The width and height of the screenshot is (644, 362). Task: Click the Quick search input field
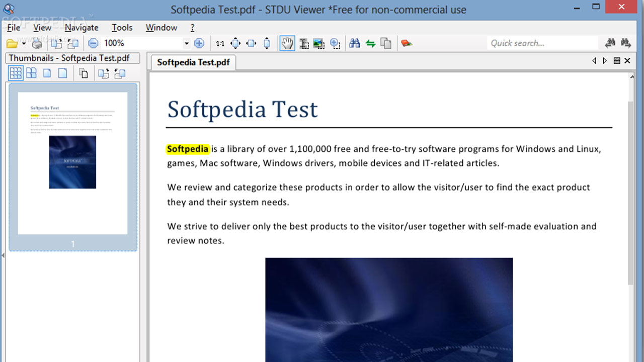tap(542, 43)
